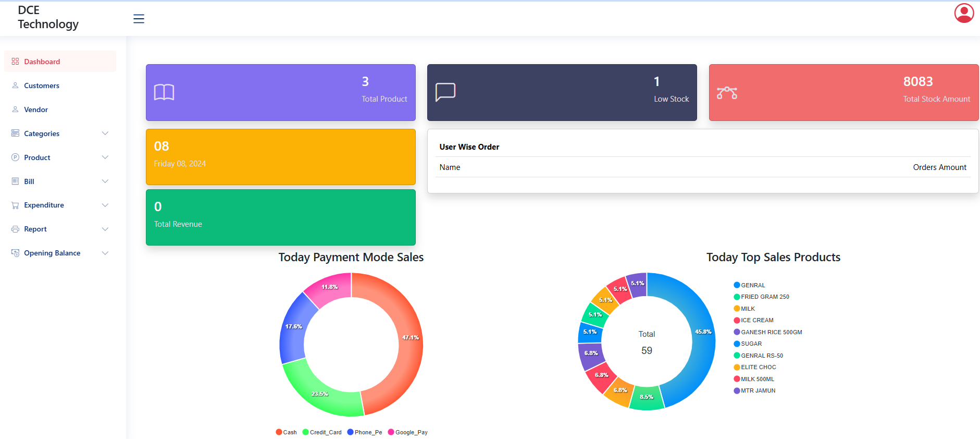Expand the Bill menu chevron
Viewport: 980px width, 439px height.
(105, 181)
